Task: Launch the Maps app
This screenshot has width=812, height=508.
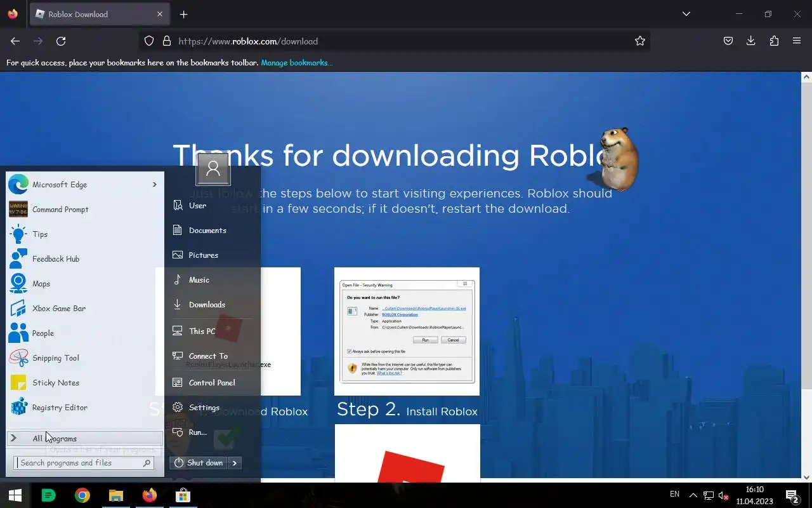Action: click(84, 284)
